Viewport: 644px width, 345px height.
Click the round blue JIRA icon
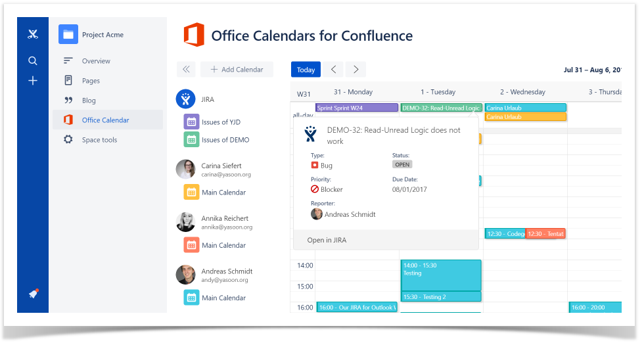click(x=185, y=99)
